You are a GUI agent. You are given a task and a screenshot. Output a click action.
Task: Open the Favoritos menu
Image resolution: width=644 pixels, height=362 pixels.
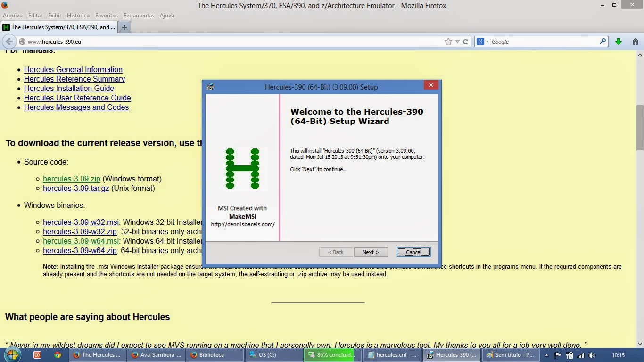(x=107, y=16)
